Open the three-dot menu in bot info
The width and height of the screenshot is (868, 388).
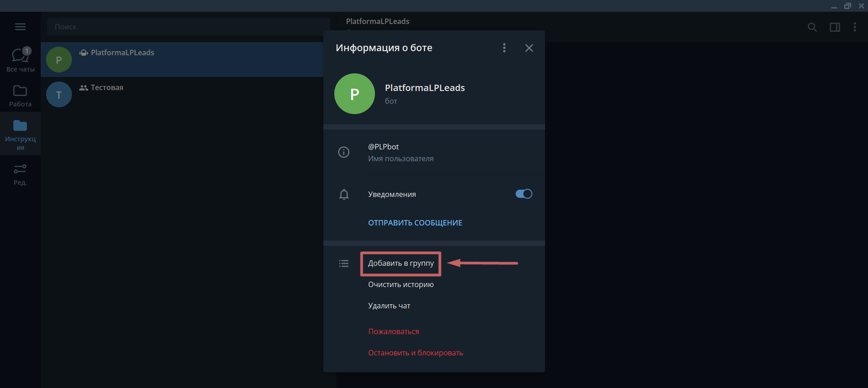coord(504,48)
